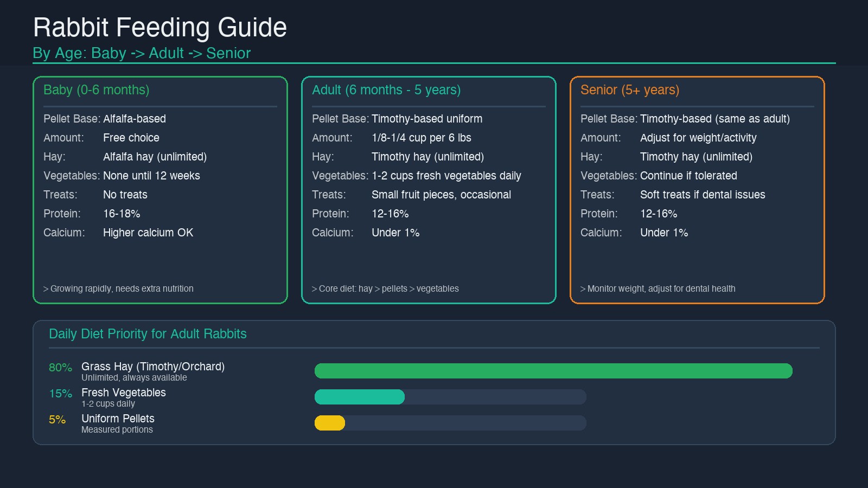
Task: Click the 'By Age: Baby -> Adult -> Senior' subtitle
Action: pyautogui.click(x=142, y=53)
